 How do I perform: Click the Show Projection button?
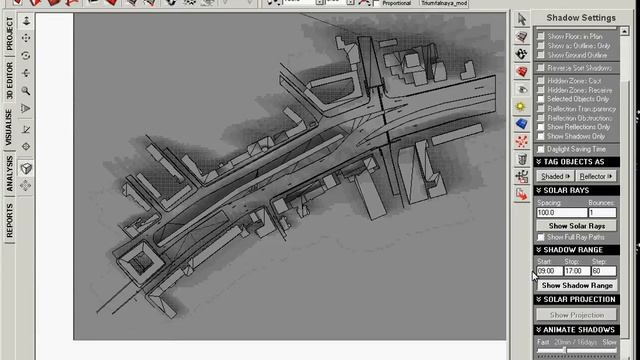coord(576,315)
